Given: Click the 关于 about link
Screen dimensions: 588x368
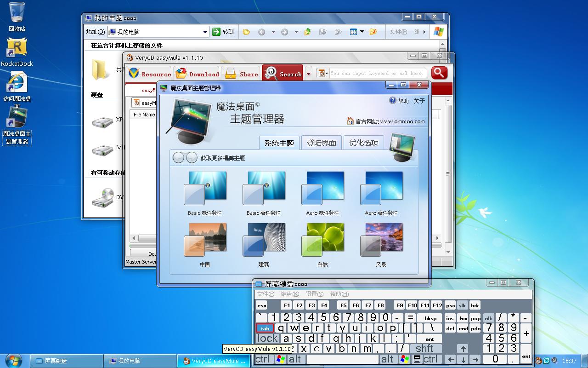Looking at the screenshot, I should pos(419,101).
